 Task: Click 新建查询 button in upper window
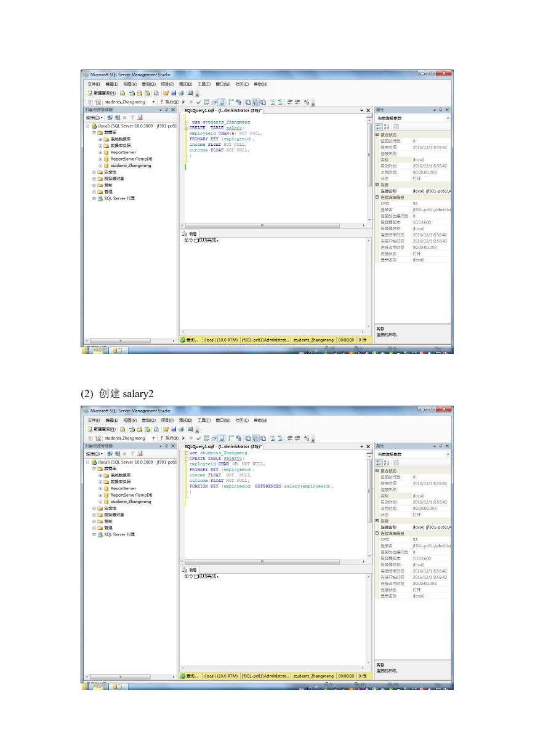(x=102, y=93)
